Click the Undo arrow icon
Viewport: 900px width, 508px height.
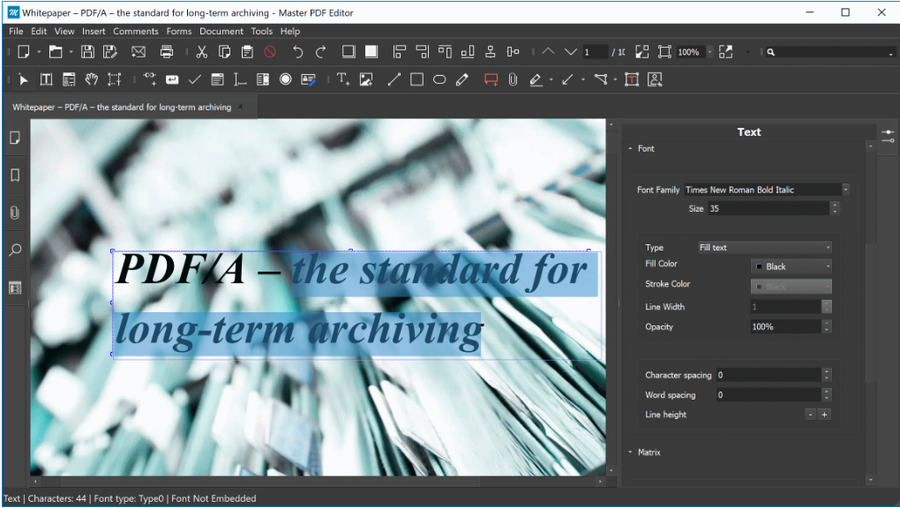tap(297, 52)
